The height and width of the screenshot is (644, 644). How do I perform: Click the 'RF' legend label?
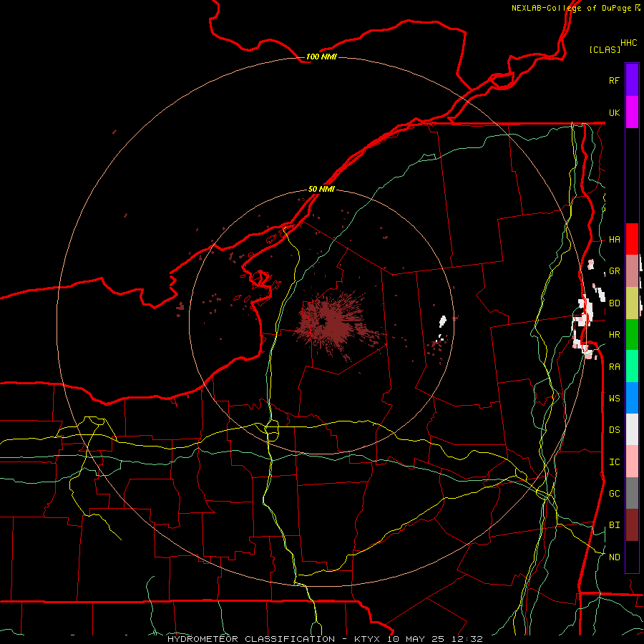614,80
